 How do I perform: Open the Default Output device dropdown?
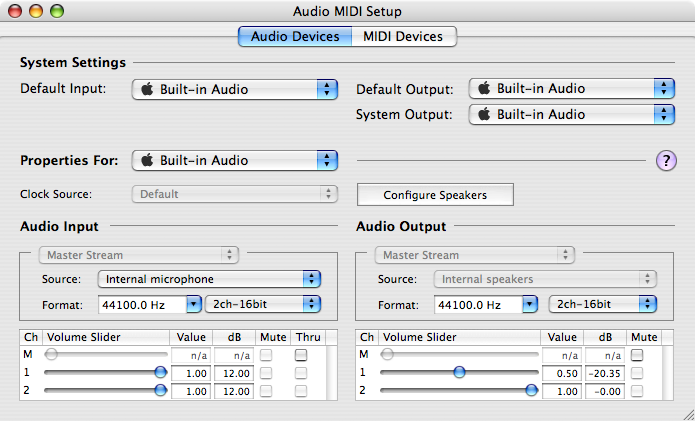[572, 89]
